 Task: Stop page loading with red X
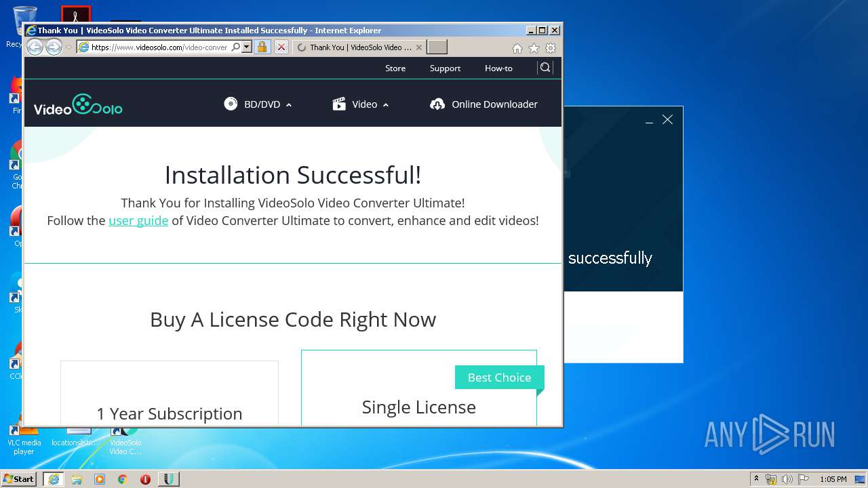click(x=281, y=47)
